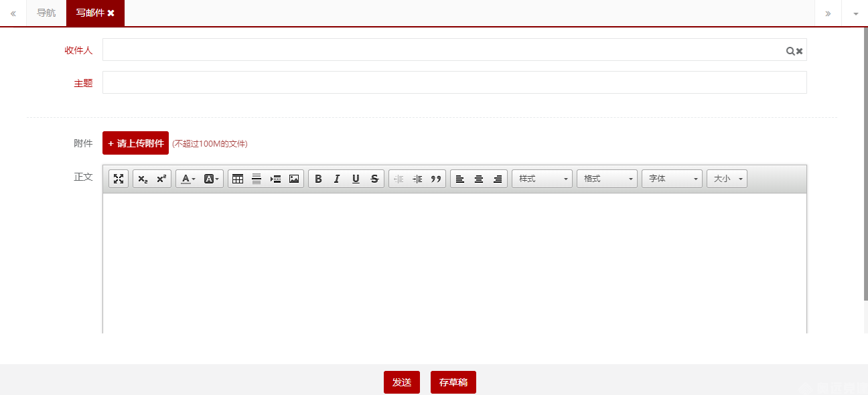Insert a horizontal line
The height and width of the screenshot is (395, 868).
click(x=257, y=179)
